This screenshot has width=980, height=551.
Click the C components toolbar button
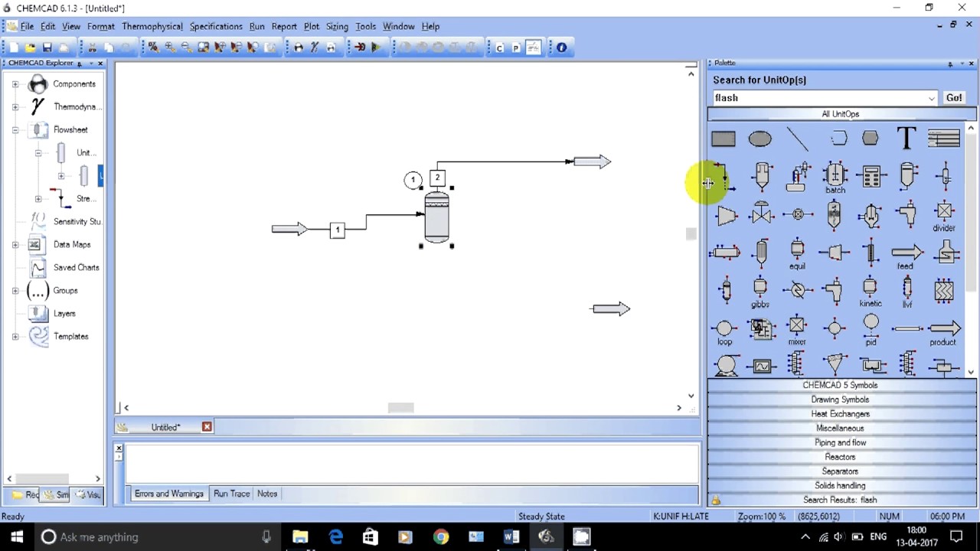[x=499, y=47]
